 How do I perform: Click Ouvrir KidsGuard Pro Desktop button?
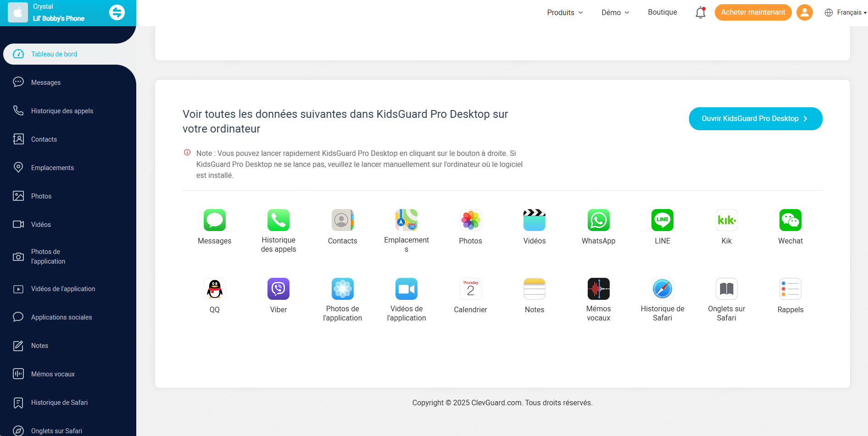point(755,119)
